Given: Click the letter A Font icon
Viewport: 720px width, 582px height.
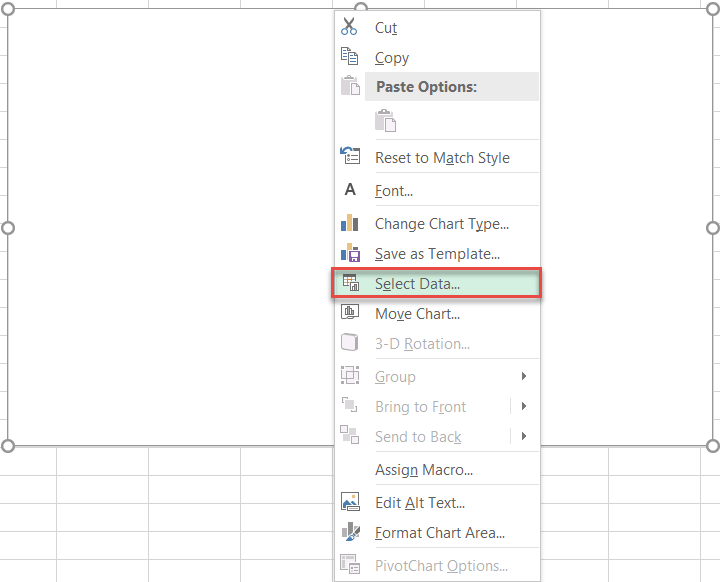Looking at the screenshot, I should coord(350,189).
